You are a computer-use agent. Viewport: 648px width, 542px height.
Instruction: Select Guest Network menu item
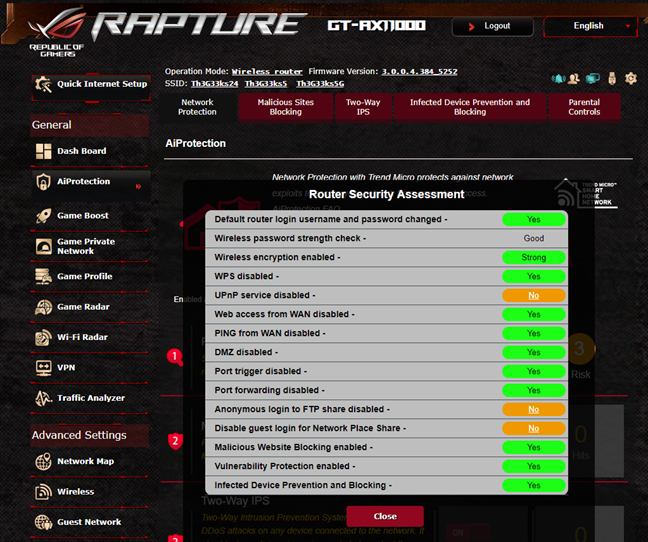click(x=90, y=522)
